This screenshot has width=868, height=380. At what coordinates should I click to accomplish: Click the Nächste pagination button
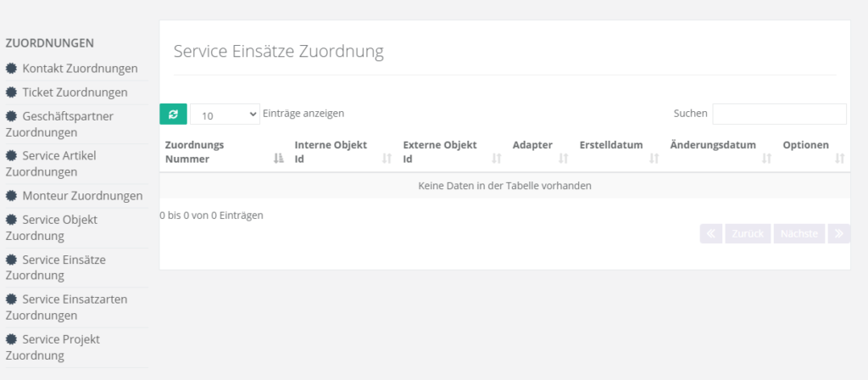[x=799, y=234]
